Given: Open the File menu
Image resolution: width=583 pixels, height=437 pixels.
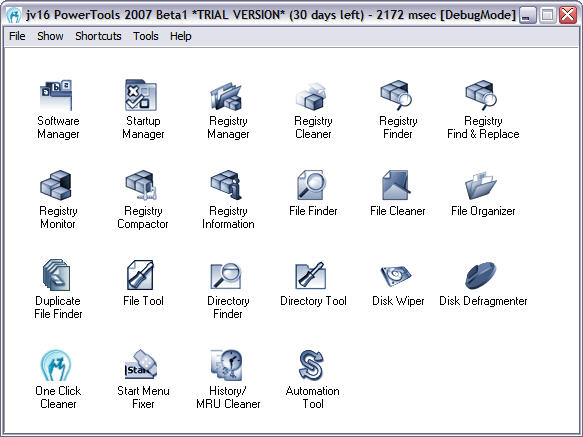Looking at the screenshot, I should click(x=17, y=36).
